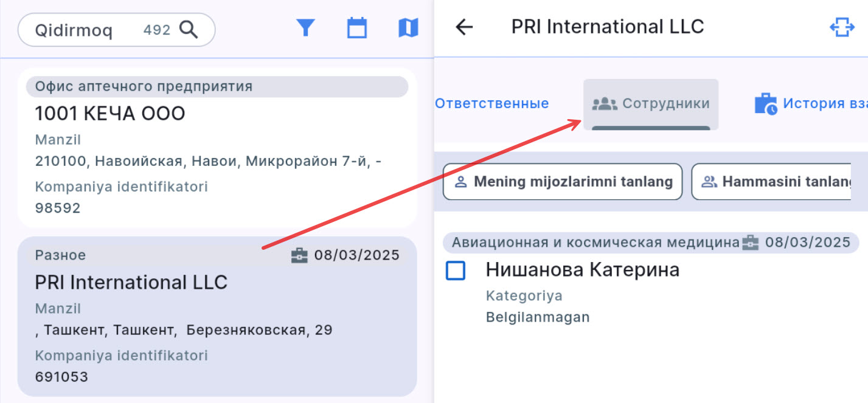Click briefcase icon on PRI International list card
This screenshot has width=868, height=403.
[x=300, y=255]
